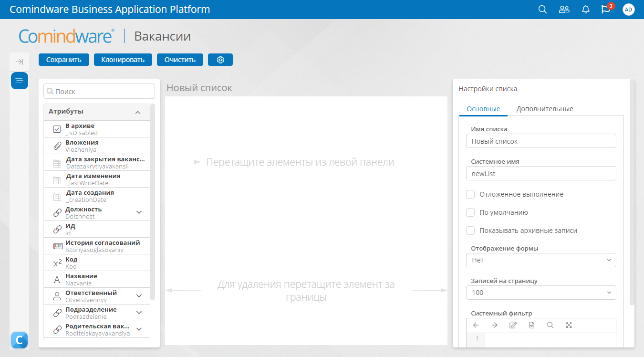644x357 pixels.
Task: Select the link icon of ИД
Action: click(x=57, y=229)
